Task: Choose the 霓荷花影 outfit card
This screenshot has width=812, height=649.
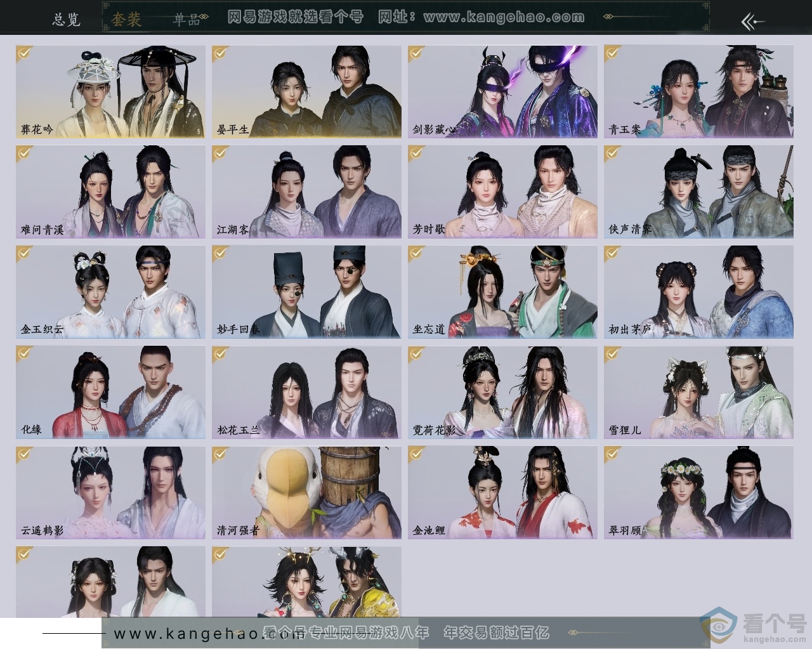Action: tap(502, 392)
